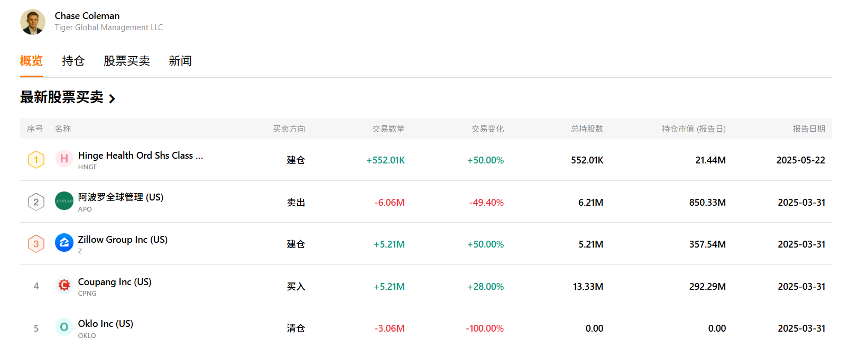Click the APO ticker symbol
The image size is (868, 347).
point(85,209)
